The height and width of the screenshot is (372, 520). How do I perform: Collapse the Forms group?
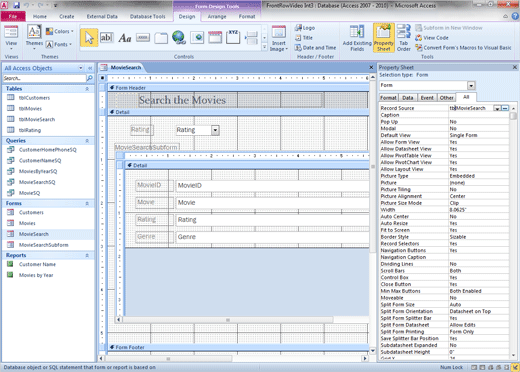87,203
